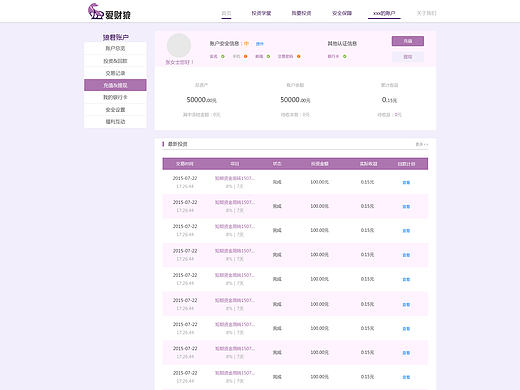Select 安全设置 in the sidebar

click(115, 110)
